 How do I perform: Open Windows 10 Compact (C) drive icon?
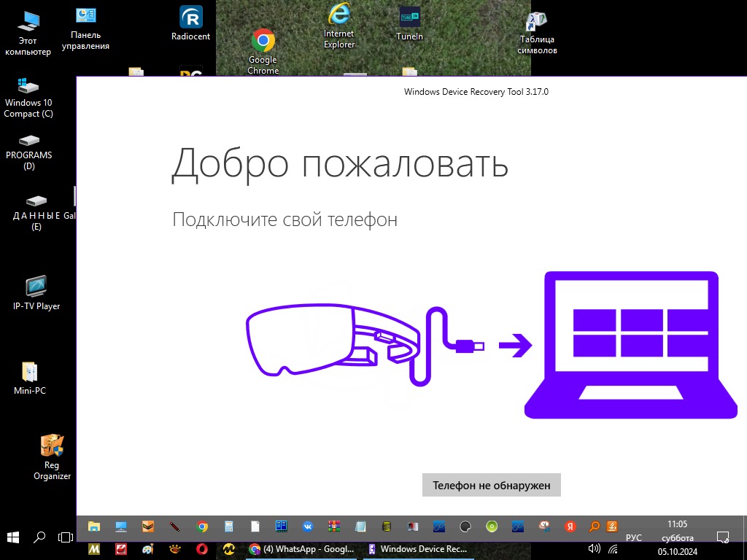[28, 98]
